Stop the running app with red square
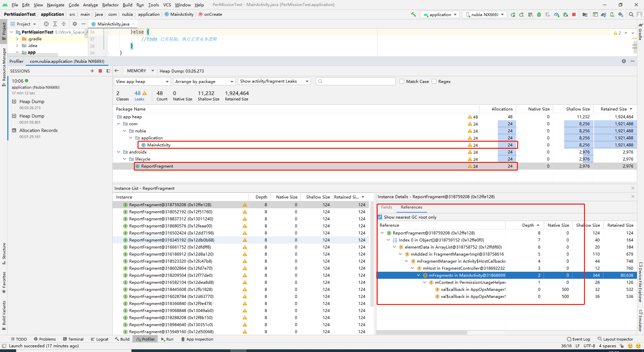The image size is (644, 352). coord(574,14)
